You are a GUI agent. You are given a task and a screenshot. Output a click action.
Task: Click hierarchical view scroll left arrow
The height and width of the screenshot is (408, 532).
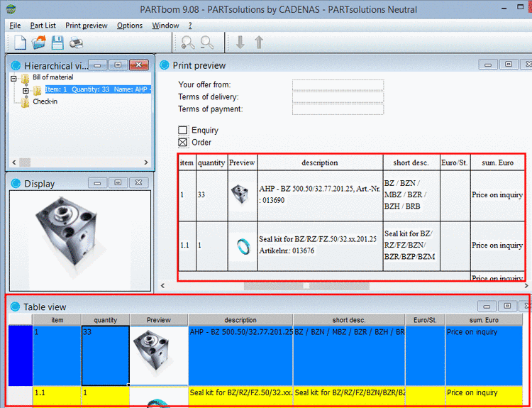coord(14,162)
